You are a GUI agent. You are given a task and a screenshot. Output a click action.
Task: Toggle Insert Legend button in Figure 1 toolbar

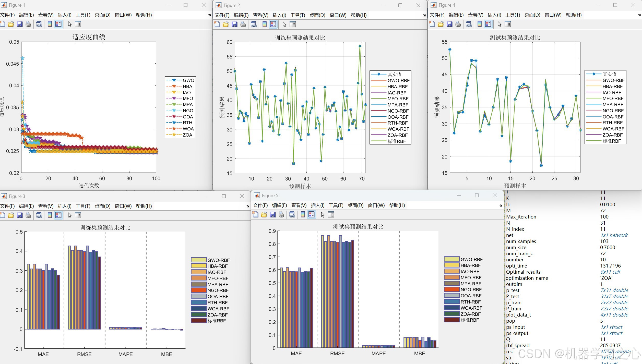(58, 24)
